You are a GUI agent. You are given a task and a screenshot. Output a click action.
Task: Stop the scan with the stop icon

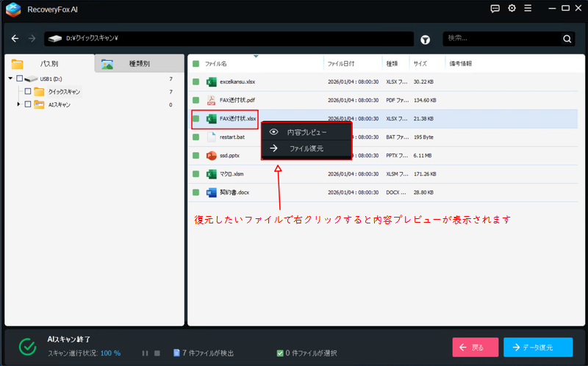pyautogui.click(x=157, y=353)
